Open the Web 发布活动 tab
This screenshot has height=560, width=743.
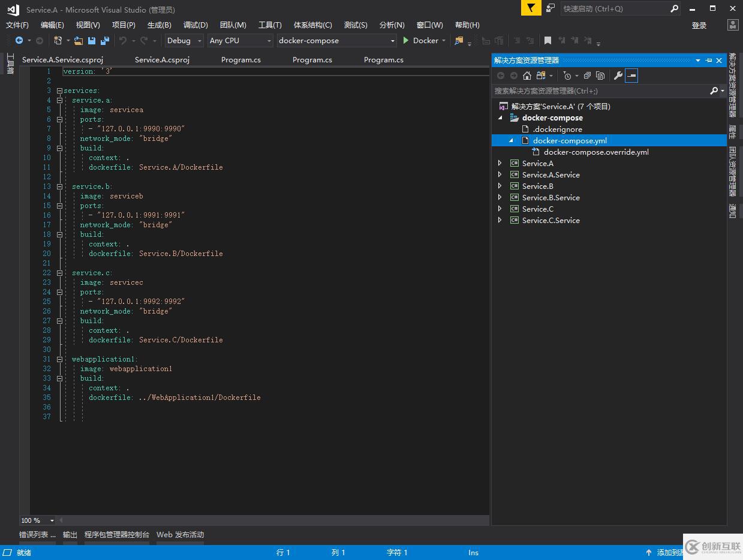coord(181,535)
